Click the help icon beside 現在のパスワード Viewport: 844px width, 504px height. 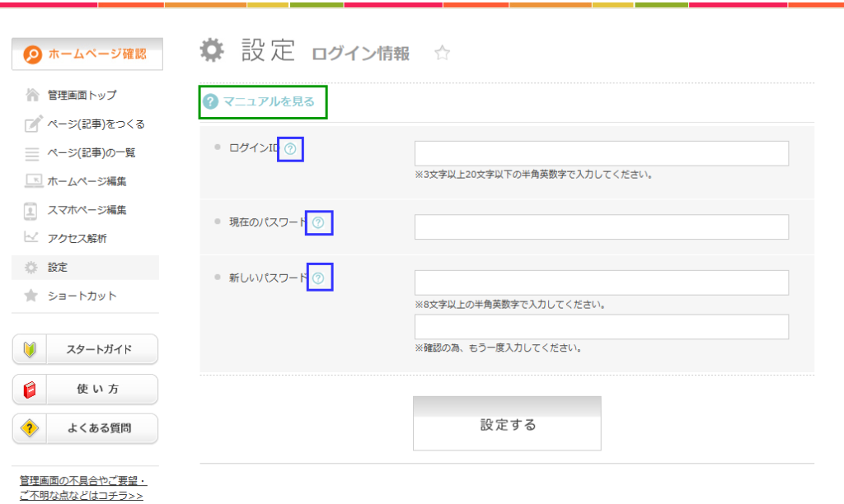click(x=318, y=222)
